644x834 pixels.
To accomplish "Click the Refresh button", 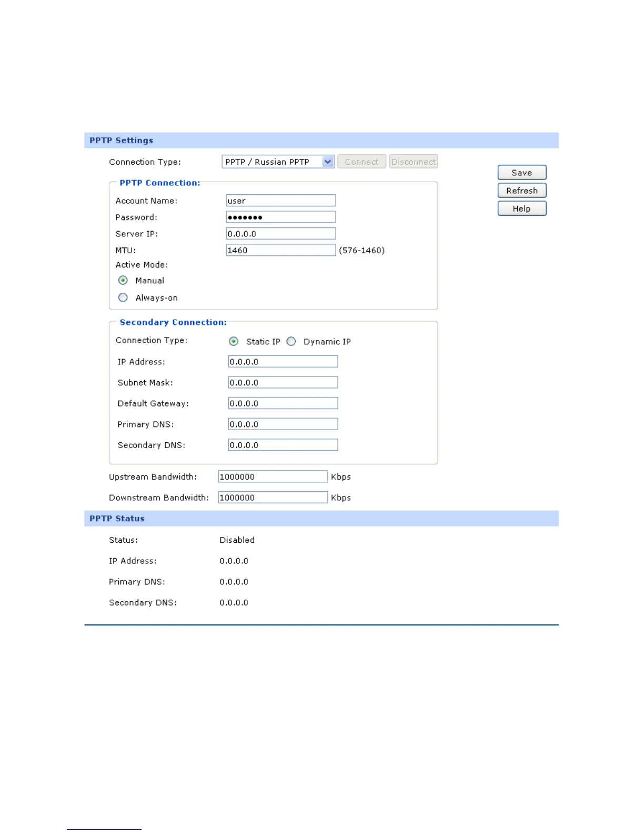I will pyautogui.click(x=522, y=191).
